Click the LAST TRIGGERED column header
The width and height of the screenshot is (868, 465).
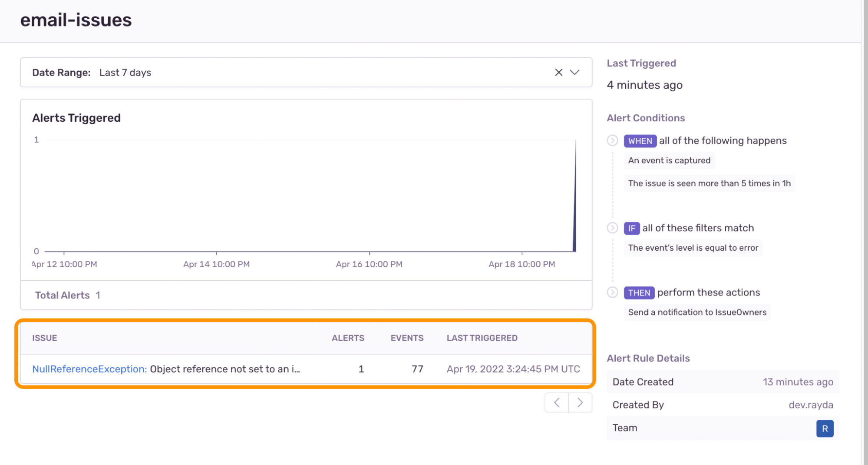482,338
